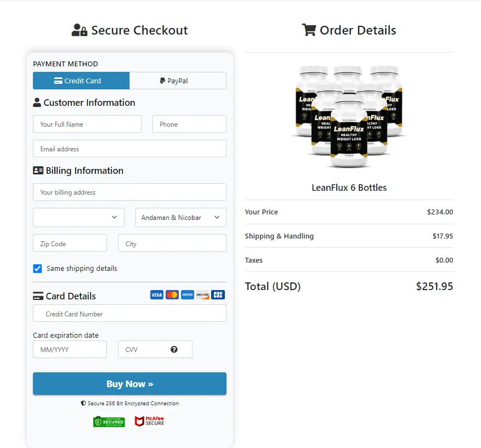The height and width of the screenshot is (448, 481).
Task: Select the Amex card icon
Action: click(x=187, y=294)
